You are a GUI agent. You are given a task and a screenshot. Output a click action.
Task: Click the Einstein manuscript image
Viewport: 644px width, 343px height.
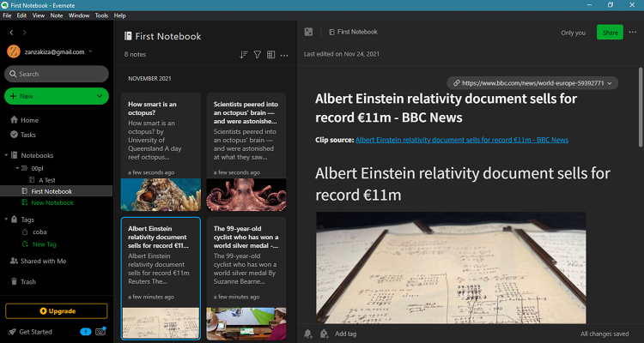pos(451,268)
